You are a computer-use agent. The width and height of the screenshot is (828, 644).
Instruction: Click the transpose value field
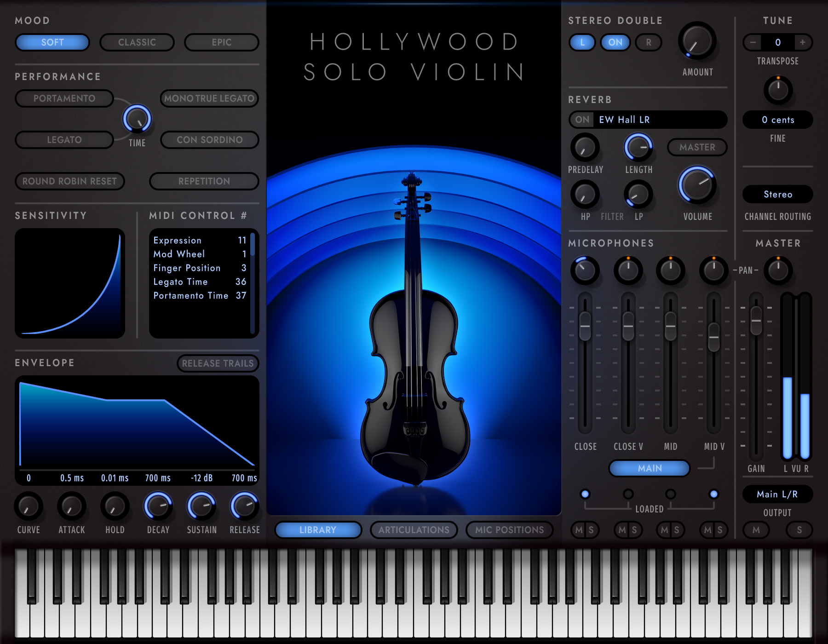click(x=778, y=42)
